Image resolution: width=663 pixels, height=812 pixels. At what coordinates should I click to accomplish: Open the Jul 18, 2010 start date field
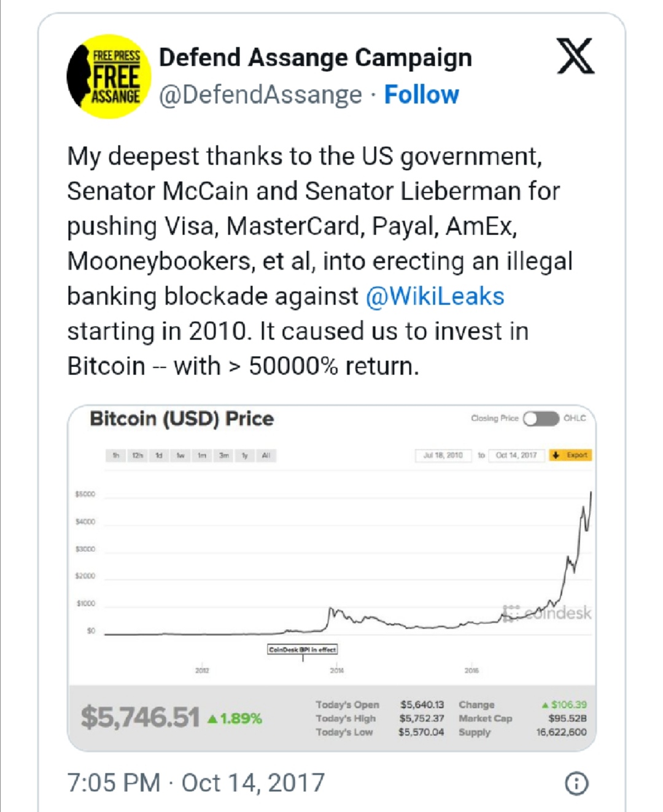tap(443, 455)
